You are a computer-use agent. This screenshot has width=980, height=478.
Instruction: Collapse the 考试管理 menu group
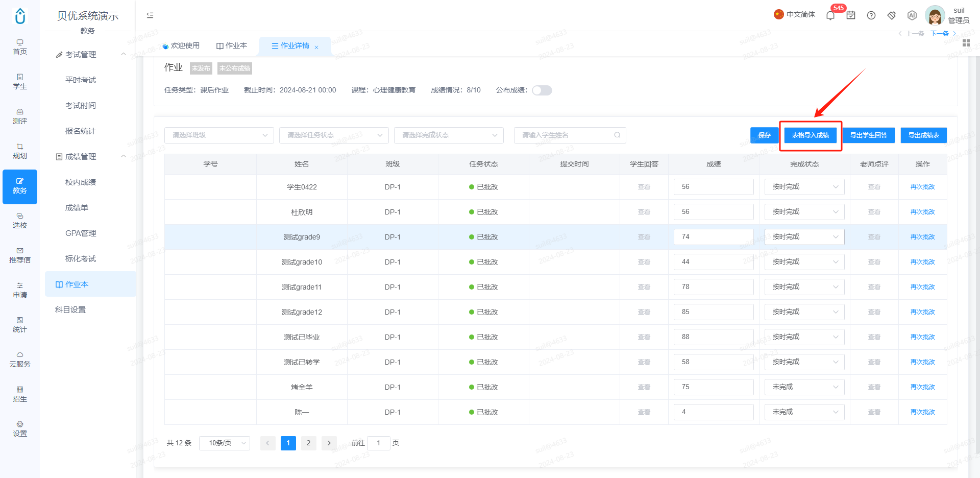click(123, 55)
